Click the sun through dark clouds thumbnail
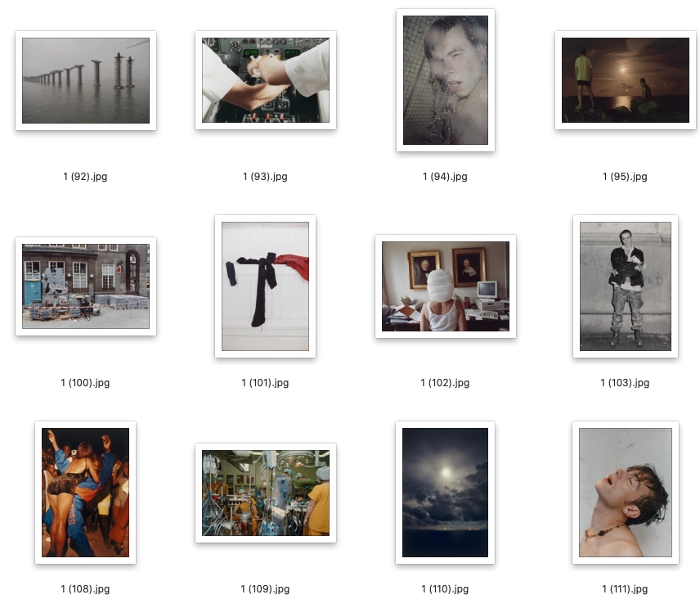The width and height of the screenshot is (700, 608). (x=446, y=493)
